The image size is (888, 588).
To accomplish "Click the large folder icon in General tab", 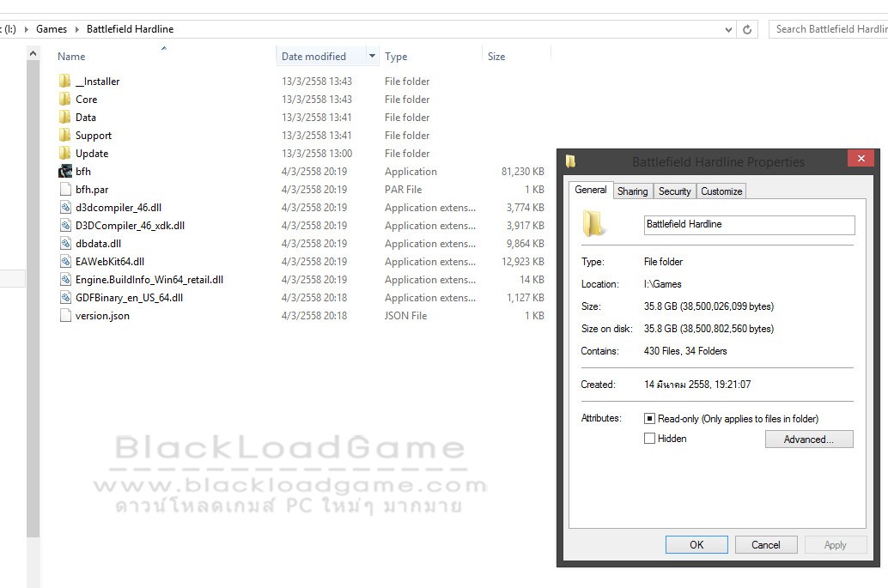I will (593, 223).
